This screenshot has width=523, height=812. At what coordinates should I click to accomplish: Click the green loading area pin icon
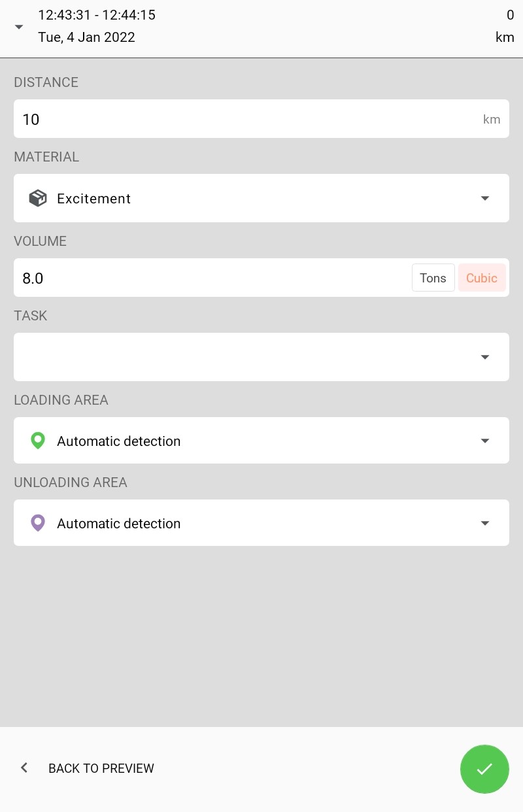coord(38,441)
